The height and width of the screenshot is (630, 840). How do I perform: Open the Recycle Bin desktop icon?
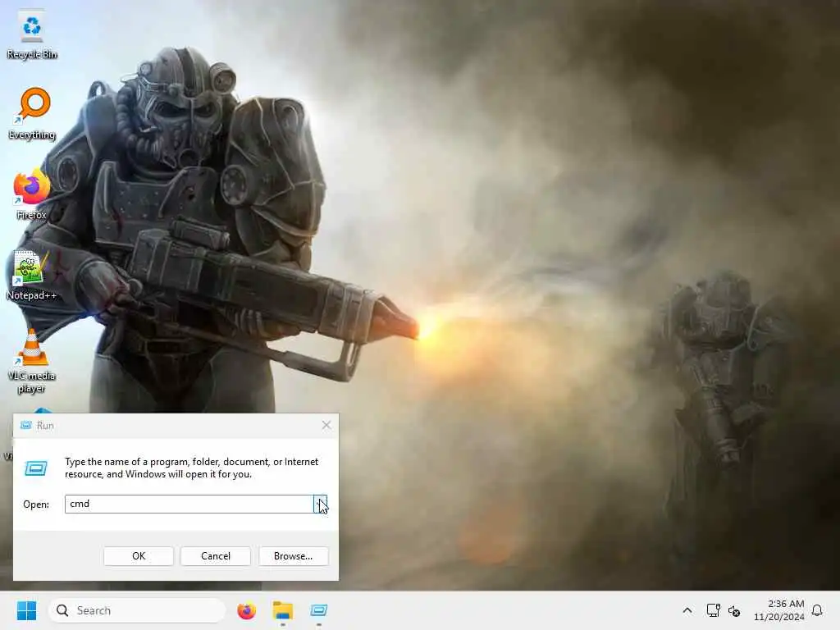32,34
